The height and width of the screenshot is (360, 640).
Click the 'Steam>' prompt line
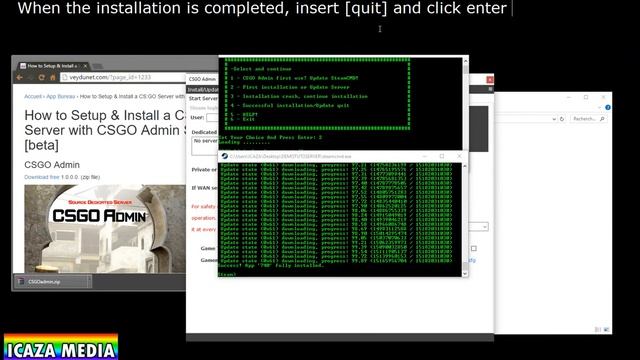pos(227,274)
